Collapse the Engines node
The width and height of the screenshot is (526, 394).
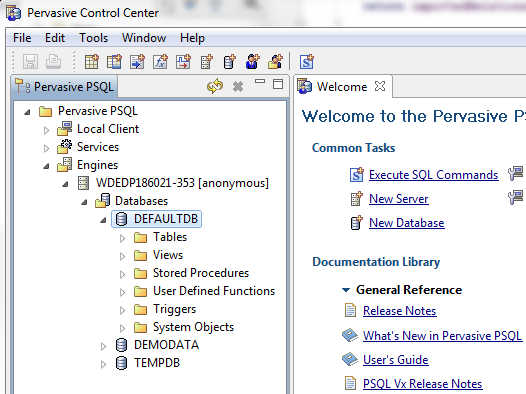point(47,166)
